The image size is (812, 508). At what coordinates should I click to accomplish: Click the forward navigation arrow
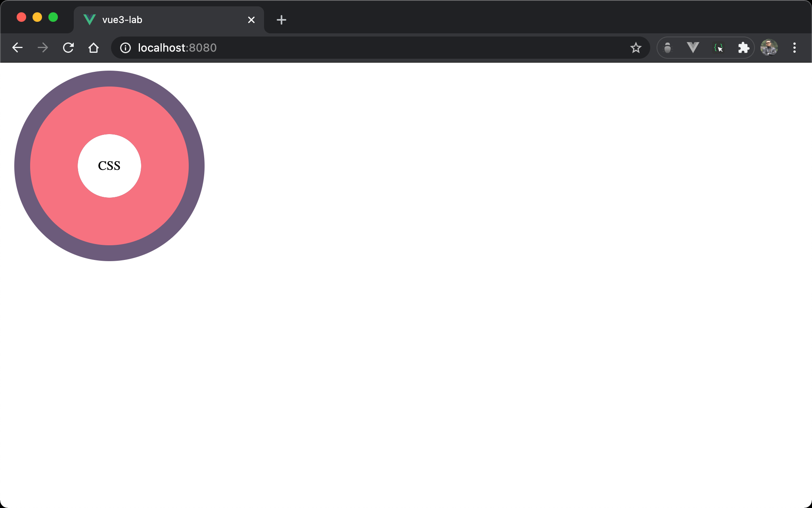click(x=43, y=48)
